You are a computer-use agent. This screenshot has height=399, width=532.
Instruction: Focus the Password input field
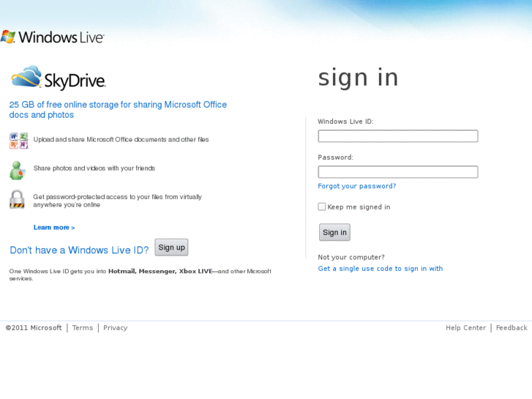tap(398, 172)
